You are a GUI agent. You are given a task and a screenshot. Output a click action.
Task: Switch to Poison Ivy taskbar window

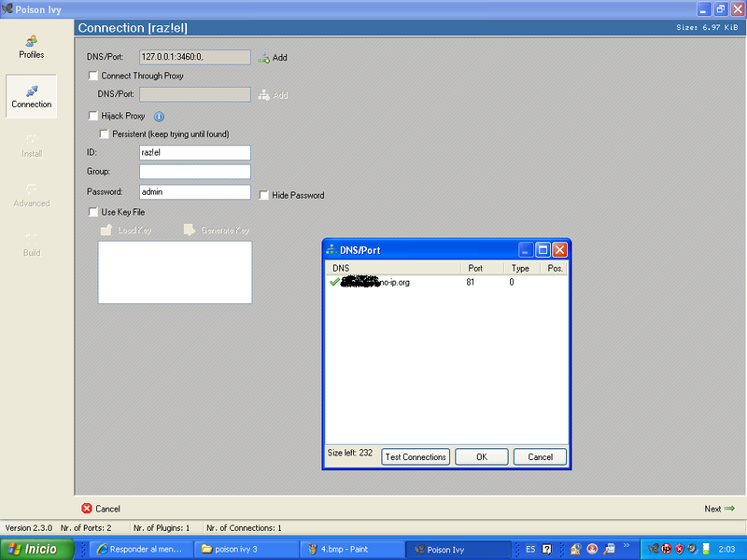458,549
